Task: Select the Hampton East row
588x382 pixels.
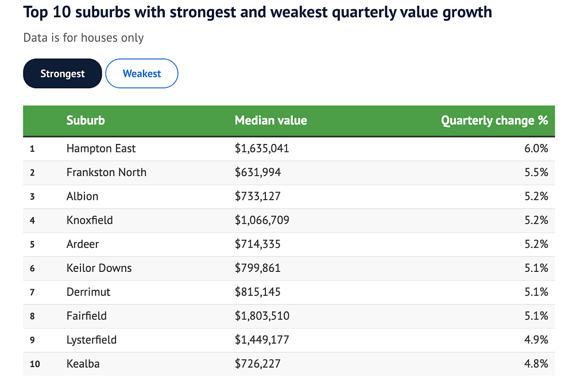Action: (x=289, y=149)
